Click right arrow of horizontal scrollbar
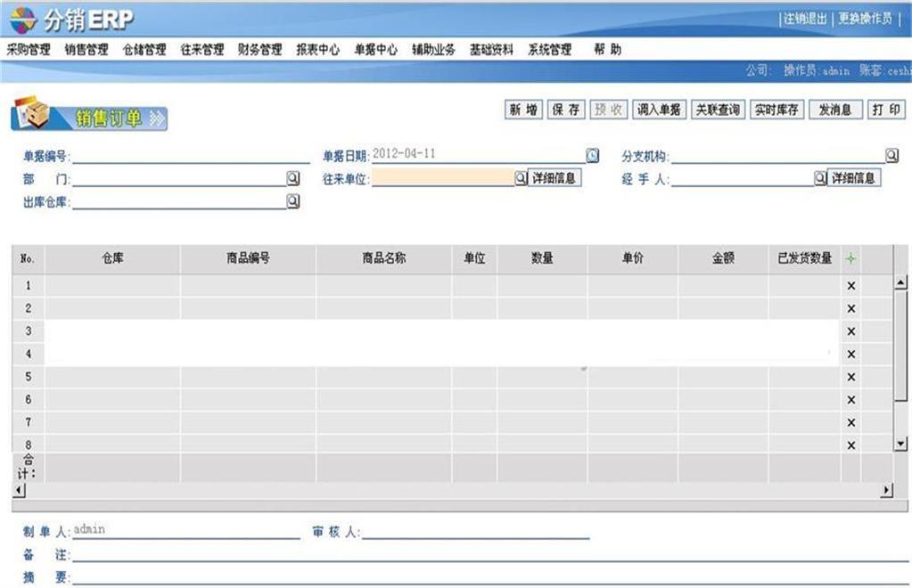This screenshot has height=588, width=912. 886,490
